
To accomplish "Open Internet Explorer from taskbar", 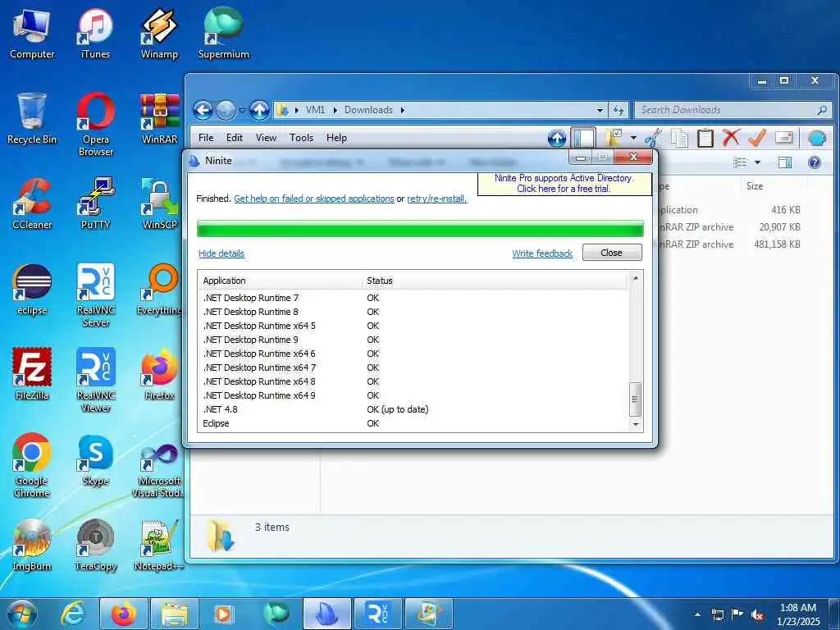I will click(73, 614).
